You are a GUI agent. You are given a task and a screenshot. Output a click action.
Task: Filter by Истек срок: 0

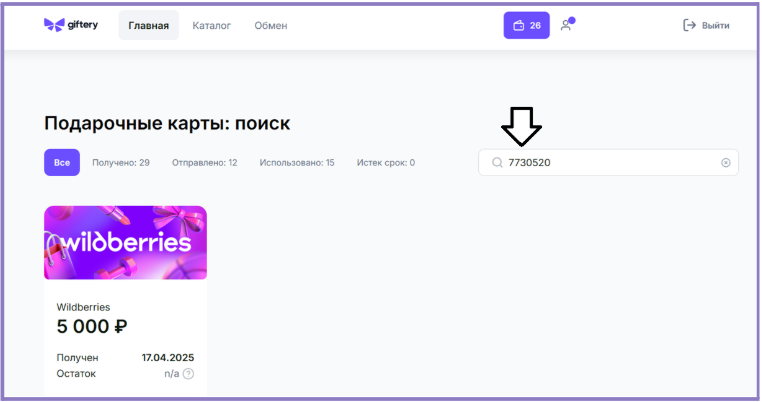pos(386,162)
